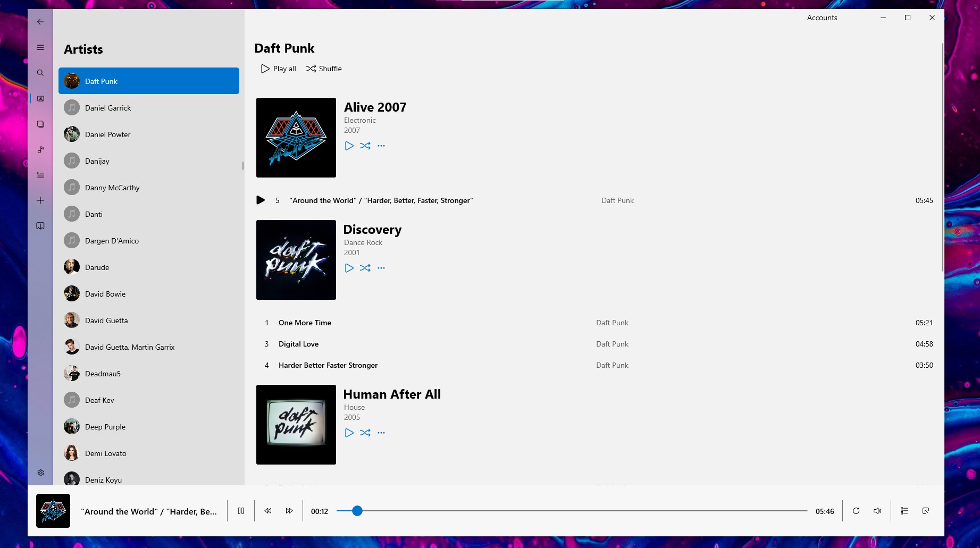Select artist David Guetta
This screenshot has width=980, height=548.
click(x=149, y=320)
